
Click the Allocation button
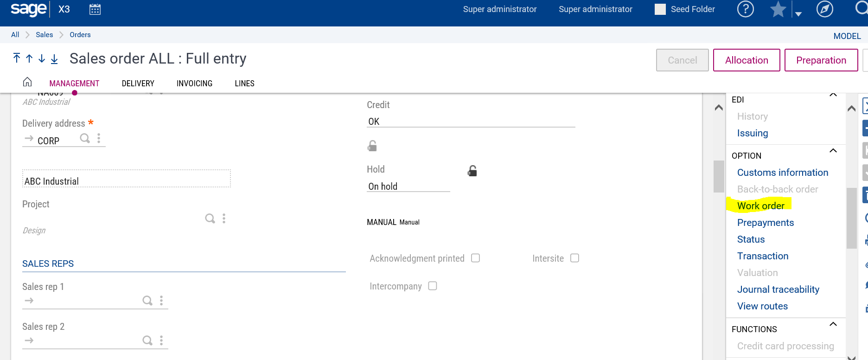point(746,60)
